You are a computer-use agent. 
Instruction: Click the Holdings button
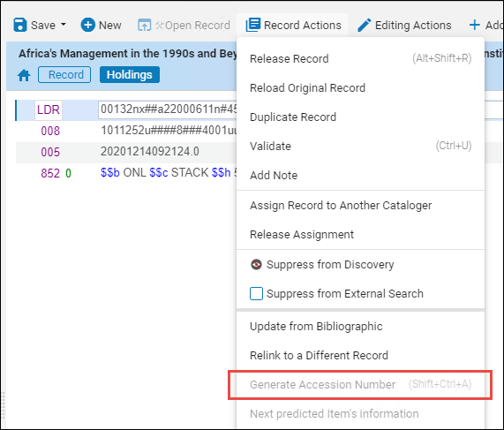tap(129, 75)
